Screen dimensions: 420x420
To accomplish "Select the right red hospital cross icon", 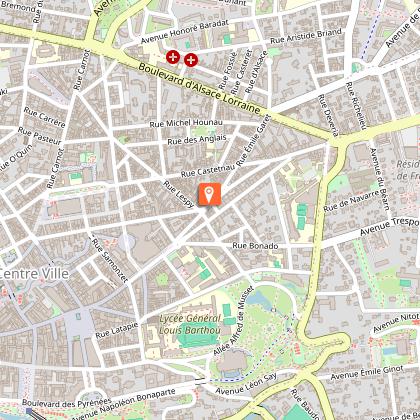I will click(x=191, y=60).
